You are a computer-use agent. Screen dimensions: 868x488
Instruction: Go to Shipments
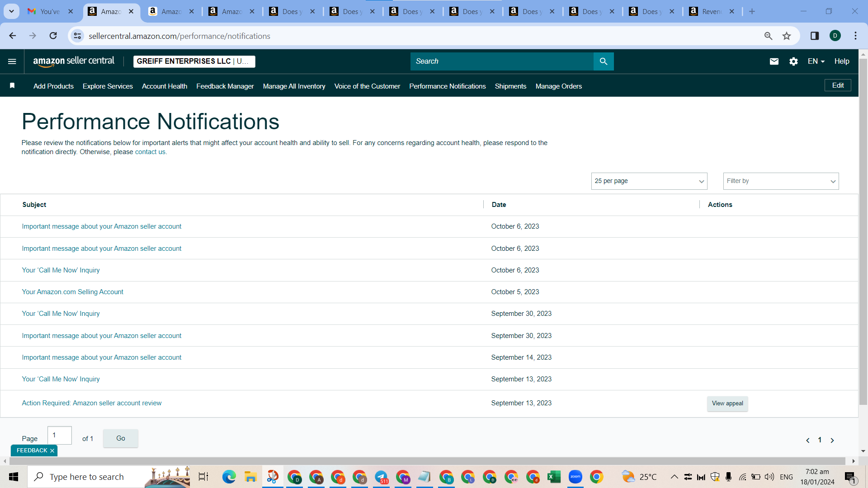510,86
